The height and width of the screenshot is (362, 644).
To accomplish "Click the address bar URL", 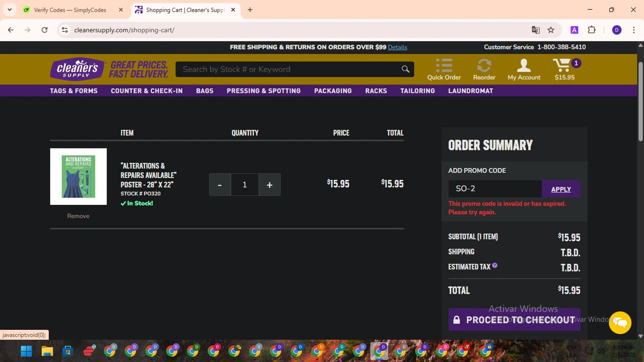I will click(x=124, y=30).
